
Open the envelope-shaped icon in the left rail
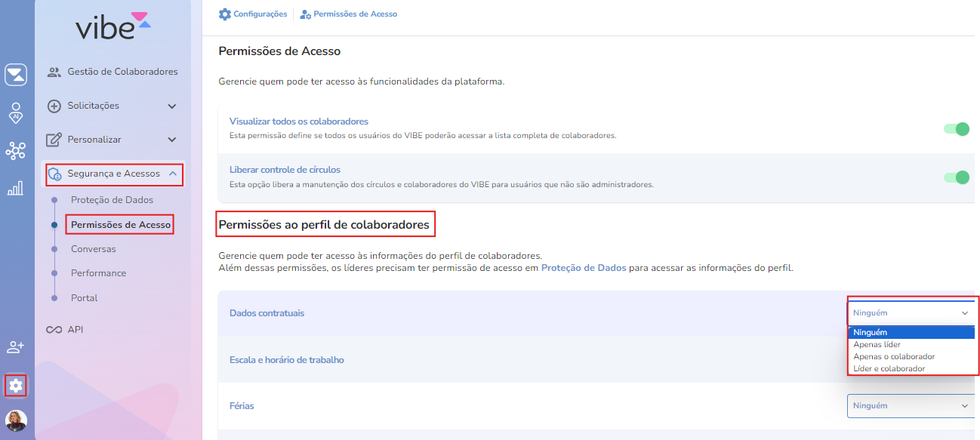(16, 75)
